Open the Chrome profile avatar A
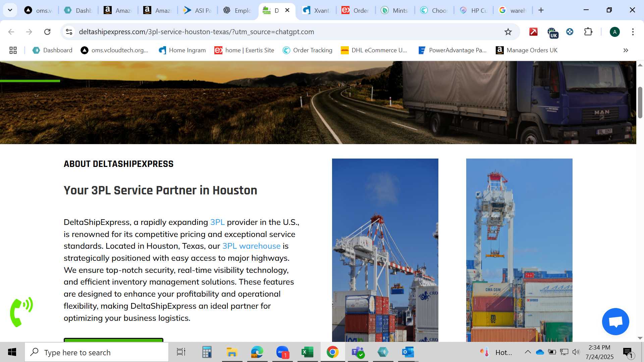 pos(614,32)
